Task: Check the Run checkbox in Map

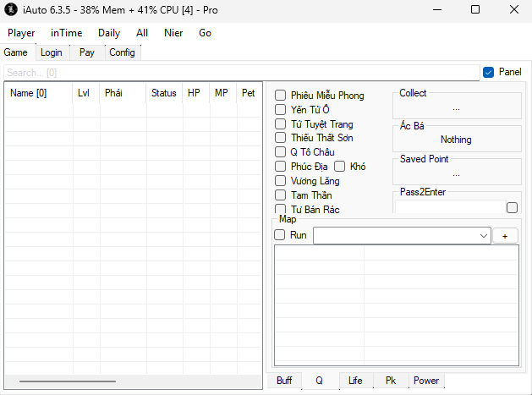Action: [281, 235]
